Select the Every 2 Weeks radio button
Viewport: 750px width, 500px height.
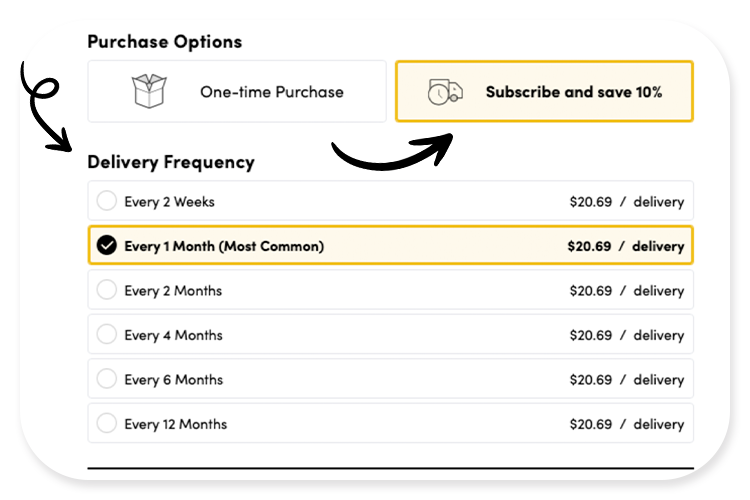(x=106, y=201)
